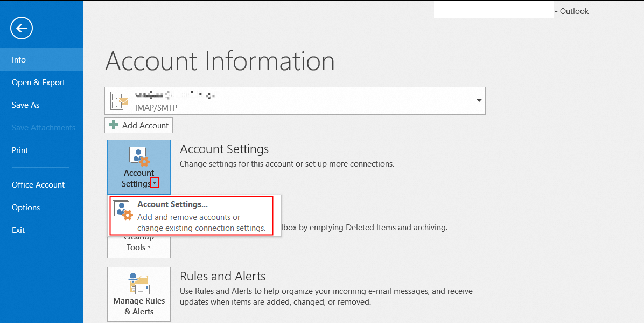
Task: Go to Print in the sidebar
Action: tap(20, 150)
